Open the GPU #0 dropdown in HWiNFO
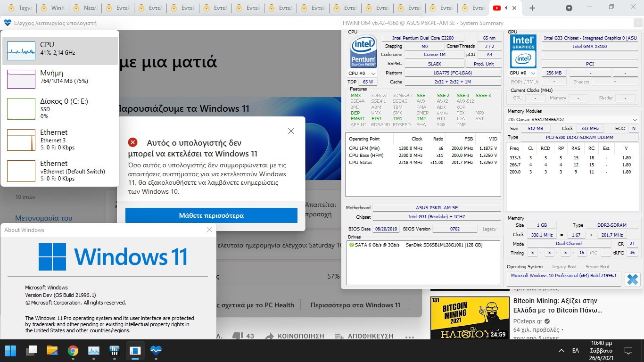Image resolution: width=644 pixels, height=362 pixels. pyautogui.click(x=523, y=73)
